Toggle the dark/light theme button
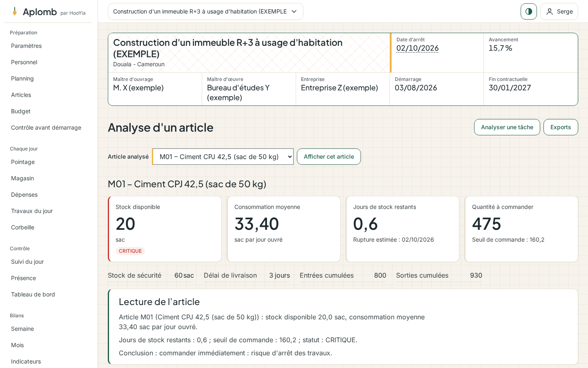The height and width of the screenshot is (368, 588). (529, 11)
